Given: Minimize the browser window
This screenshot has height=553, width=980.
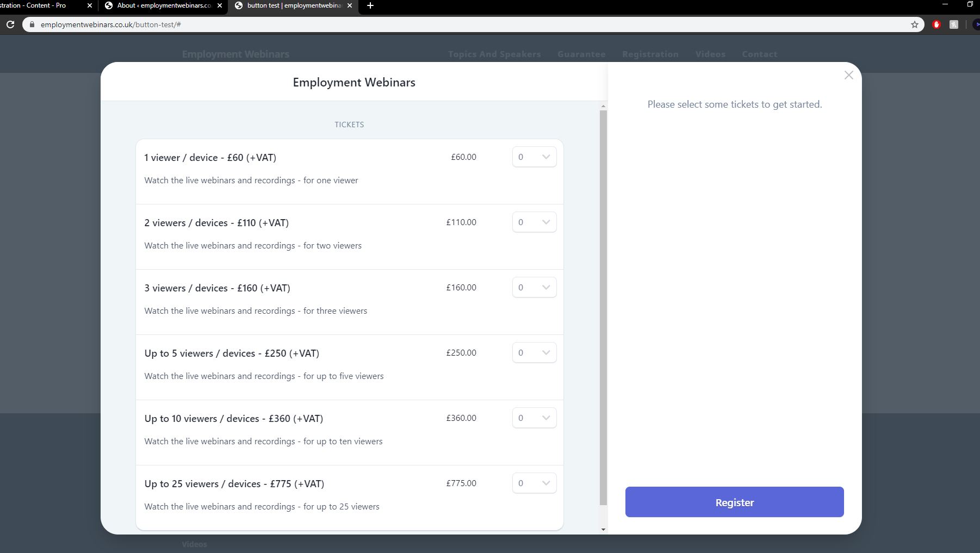Looking at the screenshot, I should click(945, 4).
